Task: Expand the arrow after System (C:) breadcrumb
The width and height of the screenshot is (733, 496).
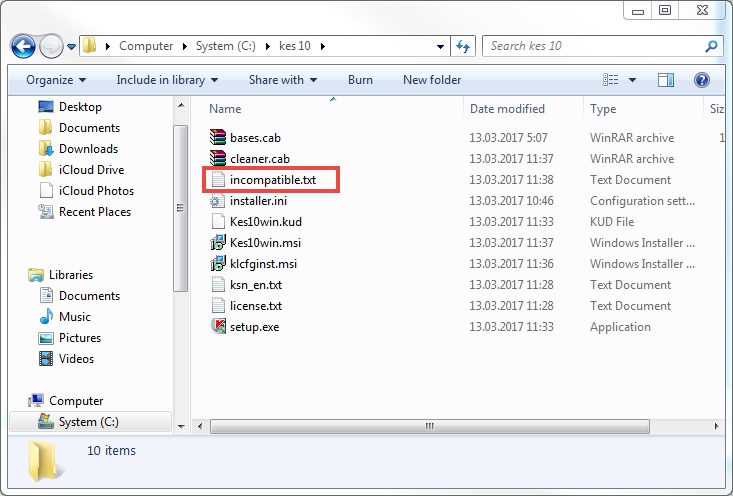Action: 267,46
